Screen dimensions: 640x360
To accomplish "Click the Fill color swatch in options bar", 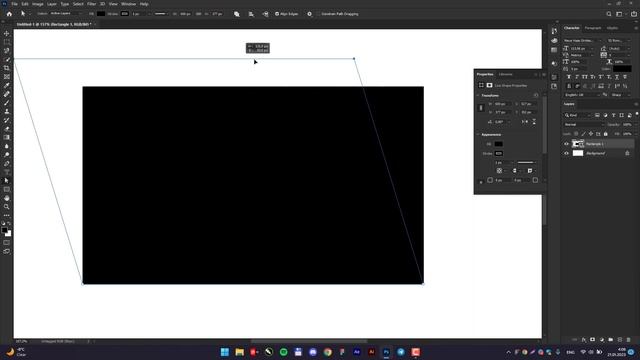I will pyautogui.click(x=101, y=13).
